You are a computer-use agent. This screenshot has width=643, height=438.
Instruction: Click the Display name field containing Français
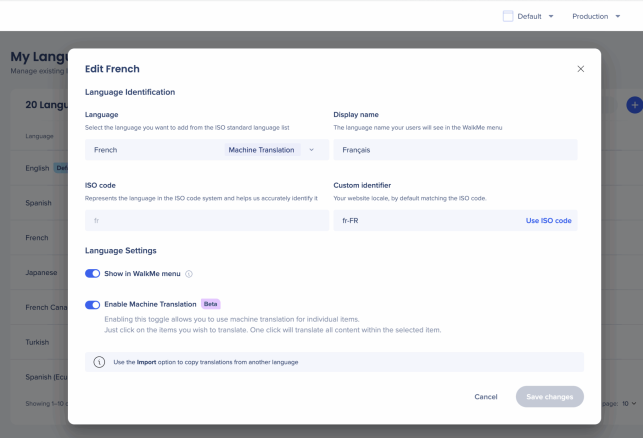click(455, 150)
